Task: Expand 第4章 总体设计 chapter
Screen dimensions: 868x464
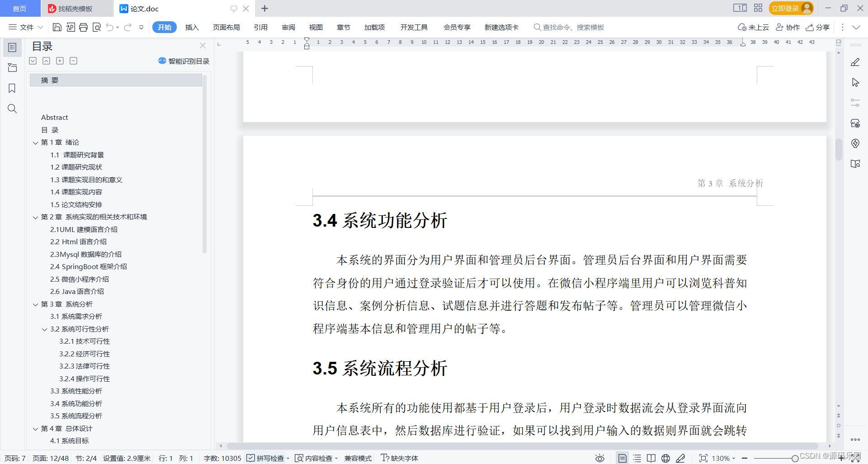Action: click(x=36, y=429)
